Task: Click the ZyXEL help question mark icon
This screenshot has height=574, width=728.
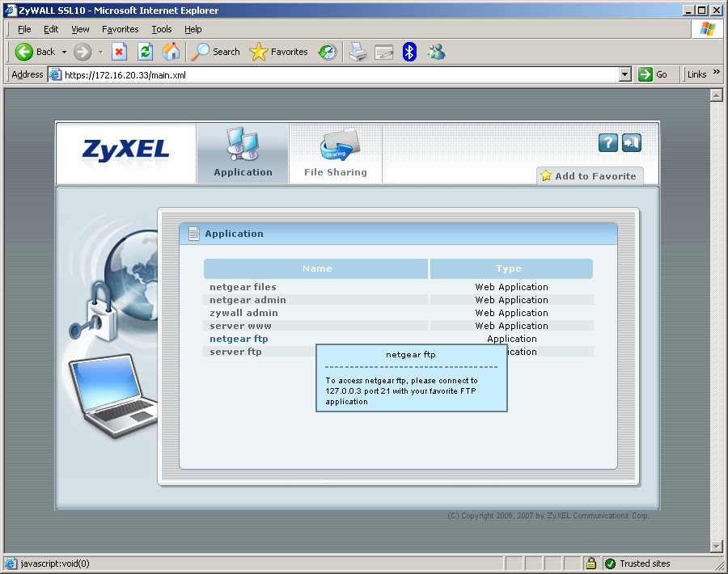Action: click(x=608, y=143)
